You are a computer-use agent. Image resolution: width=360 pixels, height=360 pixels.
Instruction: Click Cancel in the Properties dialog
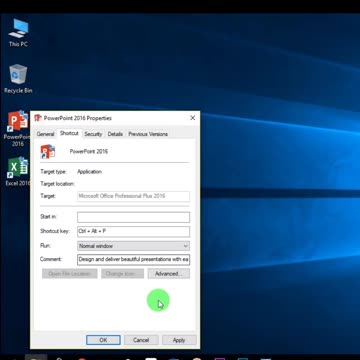[141, 340]
